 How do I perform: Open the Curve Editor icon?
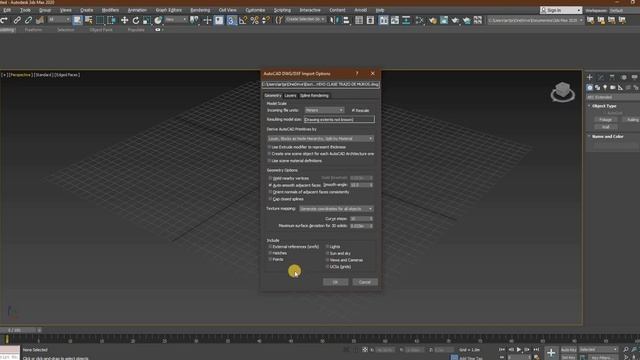point(395,20)
